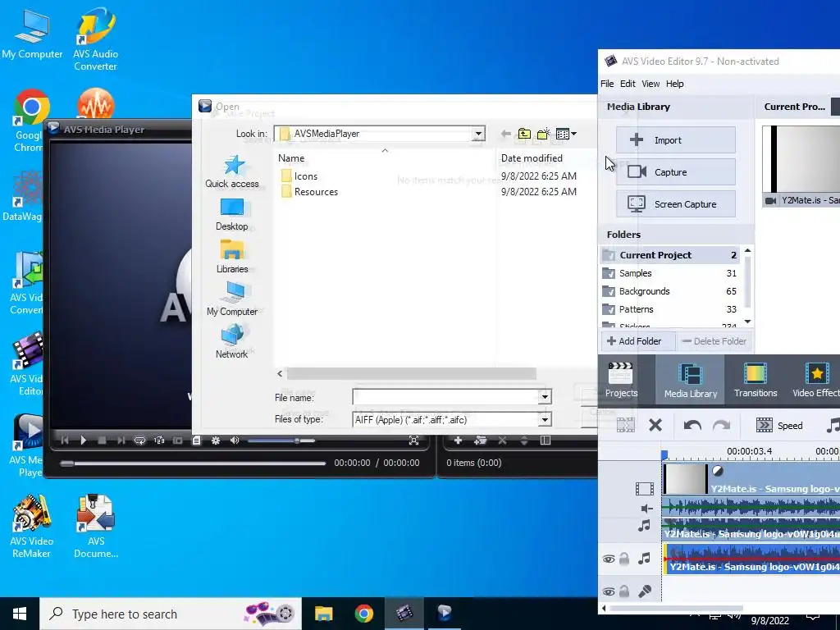
Task: Select Quick access in Open dialog sidebar
Action: (x=232, y=171)
